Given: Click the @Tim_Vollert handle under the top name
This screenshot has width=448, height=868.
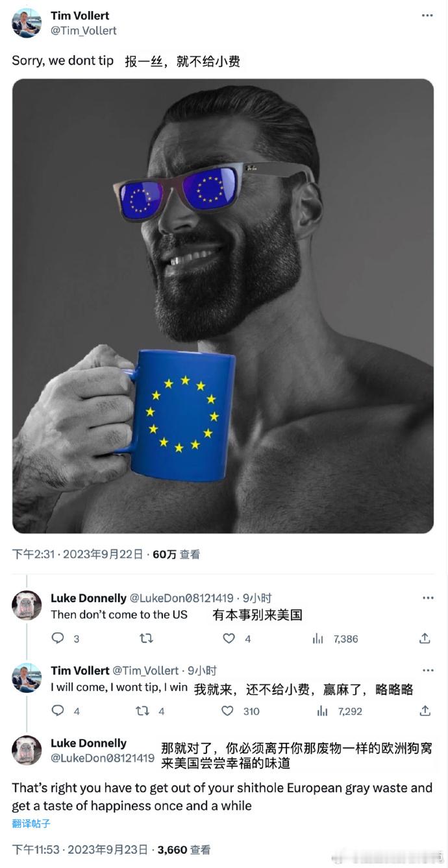Looking at the screenshot, I should [x=84, y=30].
